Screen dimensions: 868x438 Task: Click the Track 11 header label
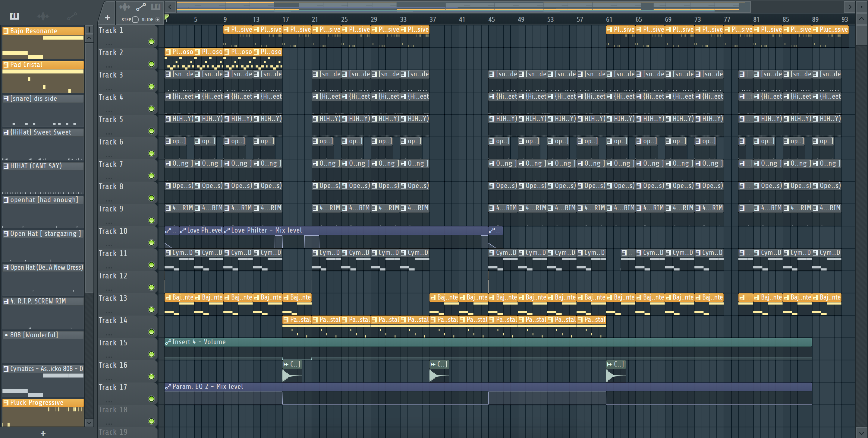(113, 254)
